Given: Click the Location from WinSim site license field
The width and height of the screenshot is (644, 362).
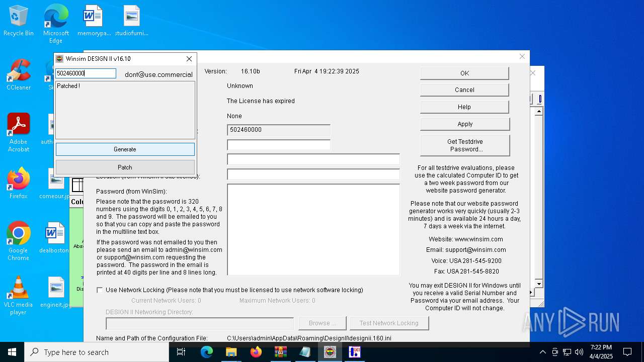Looking at the screenshot, I should pyautogui.click(x=313, y=174).
